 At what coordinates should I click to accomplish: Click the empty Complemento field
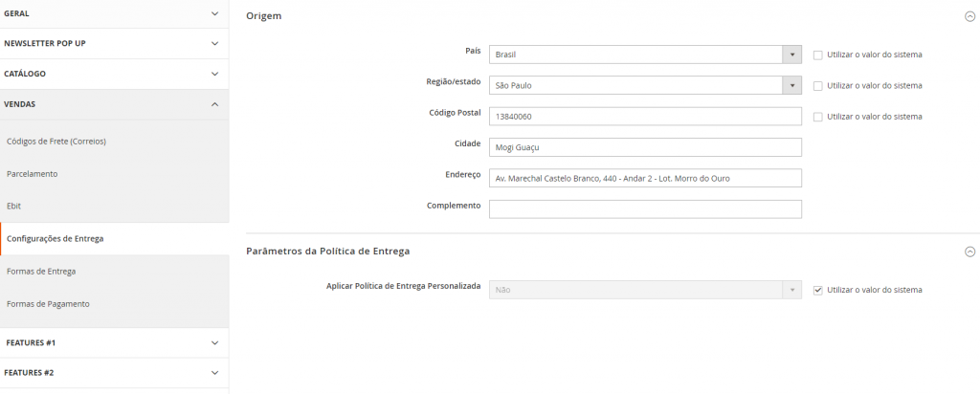click(x=645, y=209)
